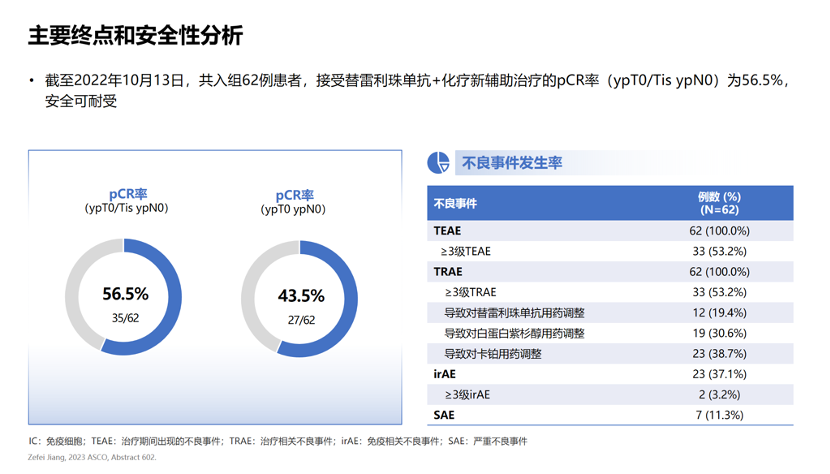Select the irAE row label

coord(445,374)
